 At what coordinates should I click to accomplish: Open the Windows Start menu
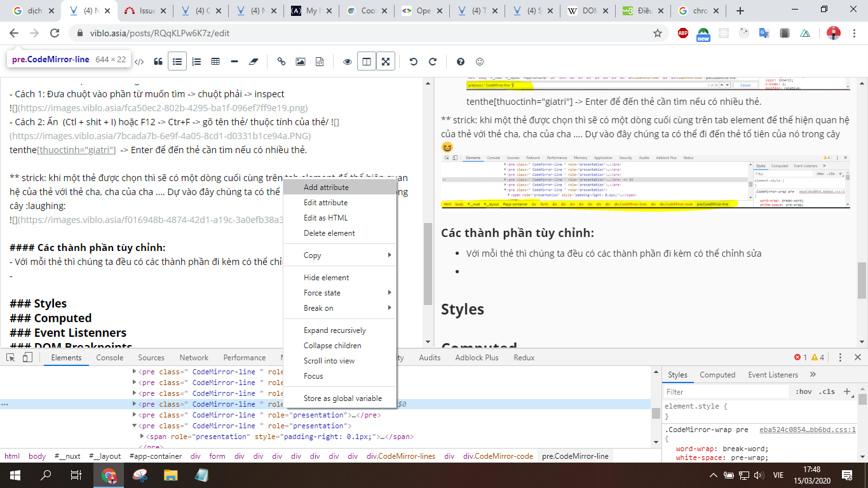pos(15,475)
